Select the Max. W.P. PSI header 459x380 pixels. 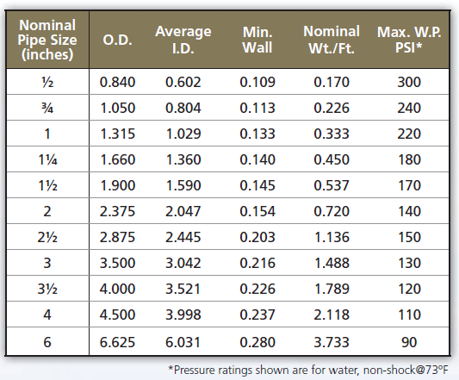409,40
